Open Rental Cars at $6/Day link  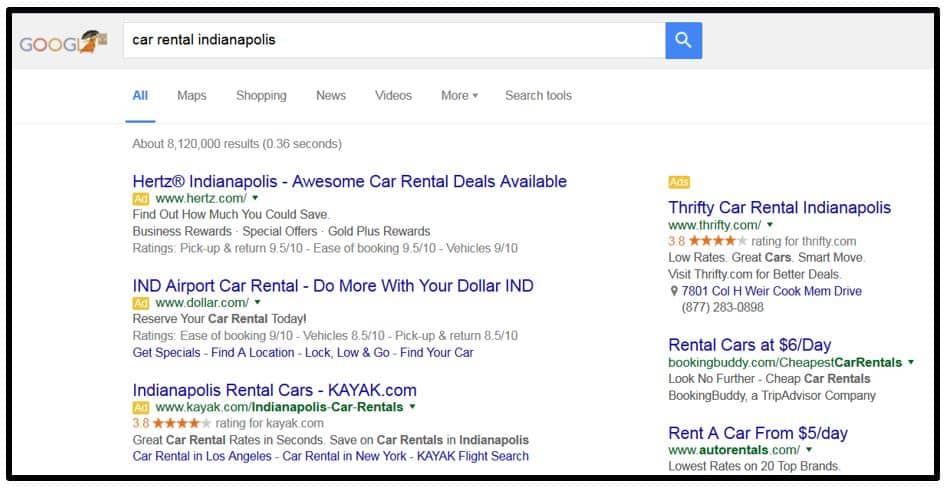click(750, 345)
